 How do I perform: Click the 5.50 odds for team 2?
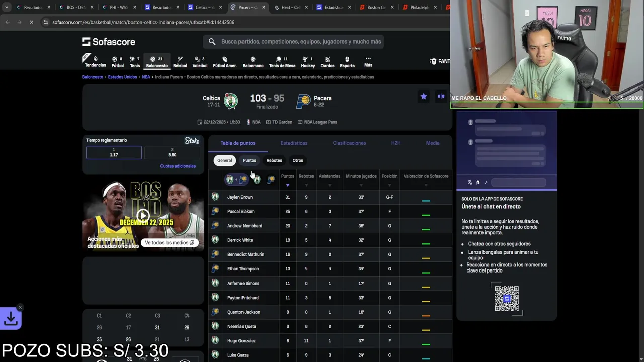click(x=172, y=152)
